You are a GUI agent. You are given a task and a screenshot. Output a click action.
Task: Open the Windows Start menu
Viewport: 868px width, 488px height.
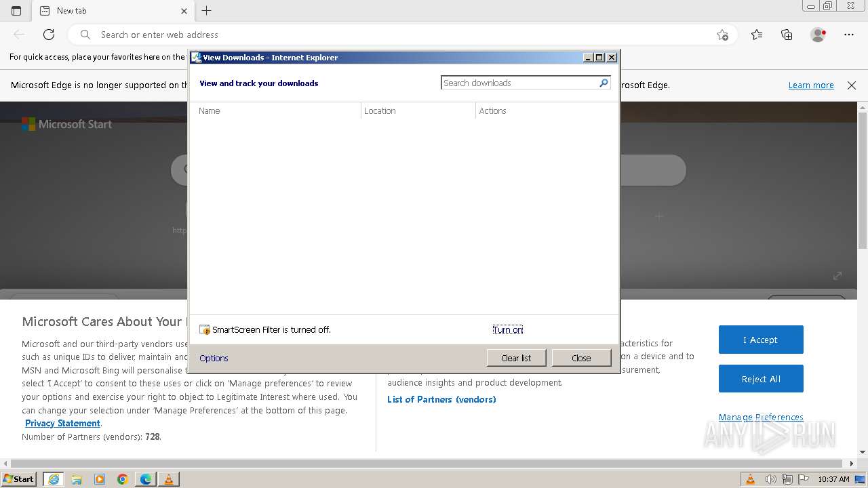(19, 479)
